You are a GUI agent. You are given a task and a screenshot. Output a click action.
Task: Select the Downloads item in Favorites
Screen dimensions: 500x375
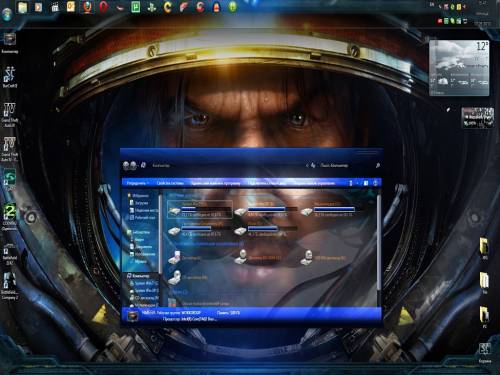141,203
